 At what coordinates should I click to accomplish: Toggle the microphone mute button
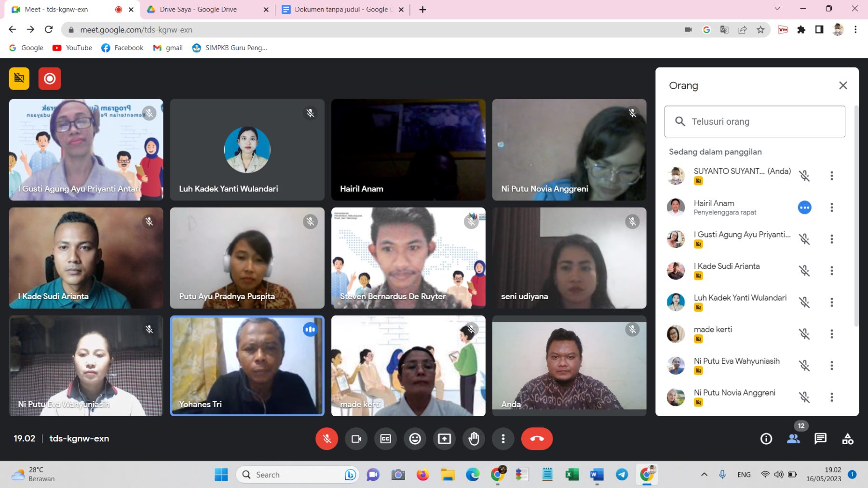(x=326, y=438)
